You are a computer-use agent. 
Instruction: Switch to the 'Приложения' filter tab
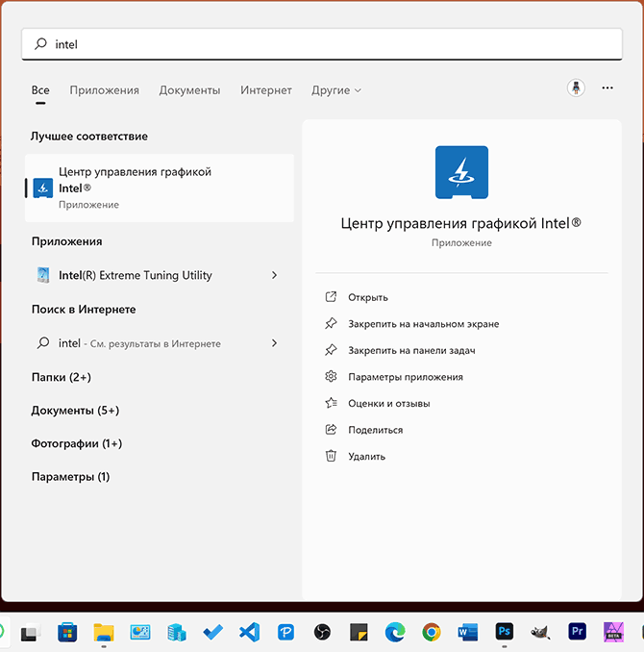coord(105,90)
